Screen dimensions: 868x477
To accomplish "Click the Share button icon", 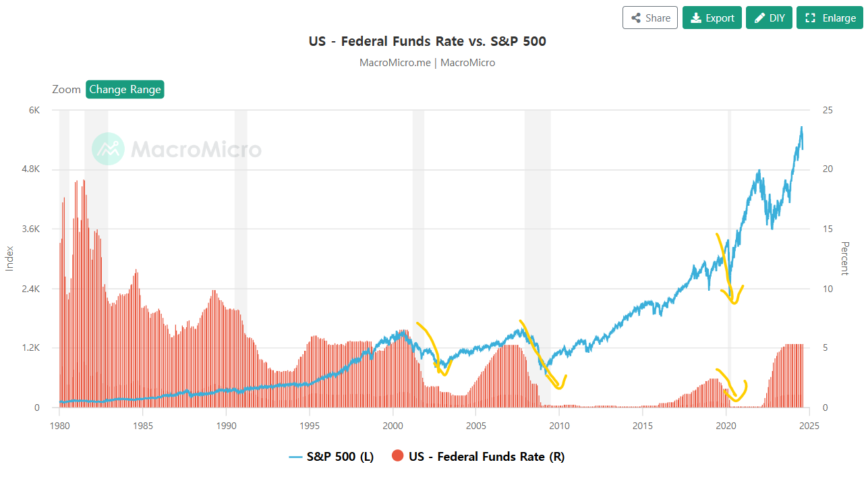I will point(635,18).
